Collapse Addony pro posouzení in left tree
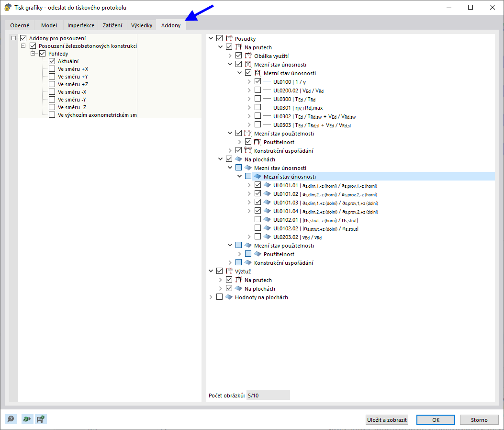504x430 pixels. (x=13, y=38)
